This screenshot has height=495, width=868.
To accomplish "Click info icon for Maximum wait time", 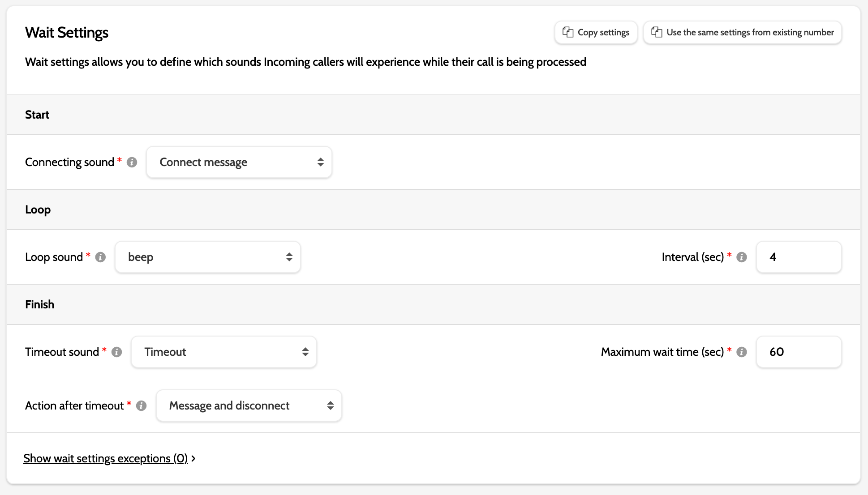I will (742, 352).
